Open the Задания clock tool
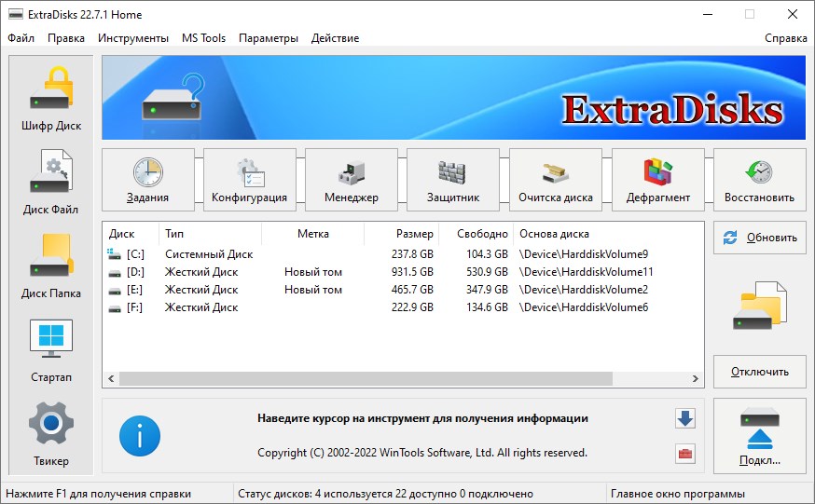815x504 pixels. (148, 180)
